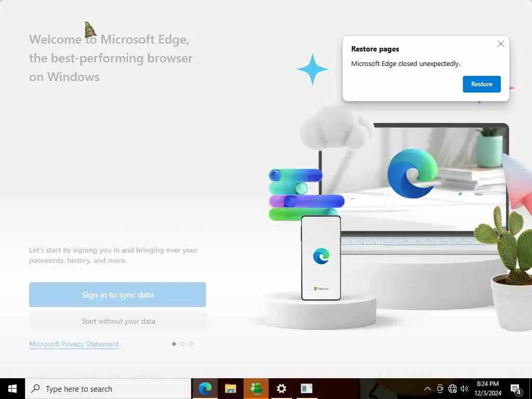Open the notification center icon

pos(516,389)
